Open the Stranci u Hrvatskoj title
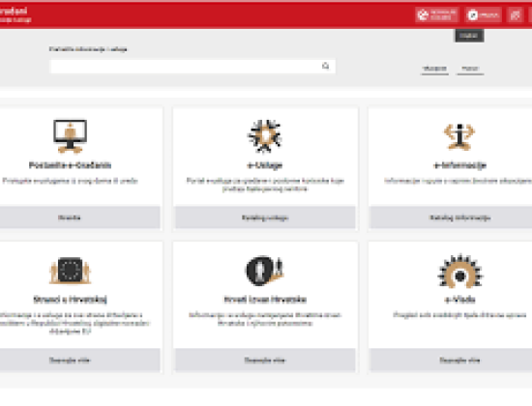 70,300
